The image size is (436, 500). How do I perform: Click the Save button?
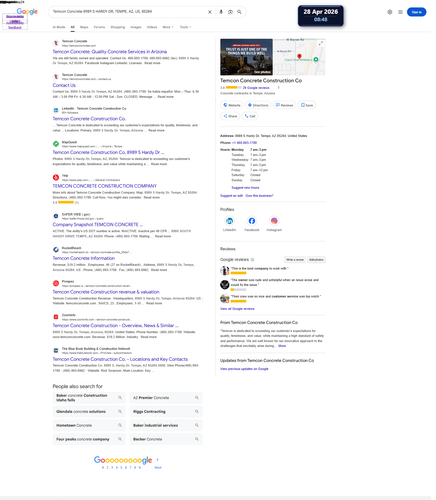[307, 105]
